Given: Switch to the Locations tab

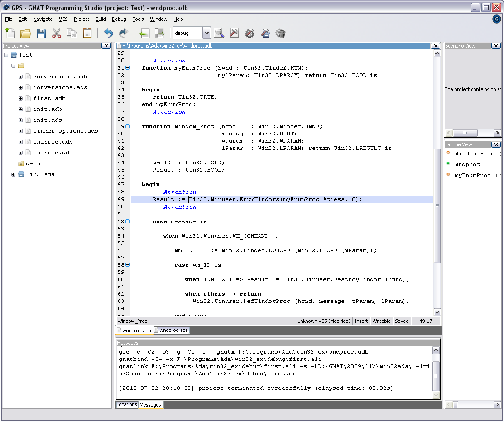Looking at the screenshot, I should coord(127,405).
